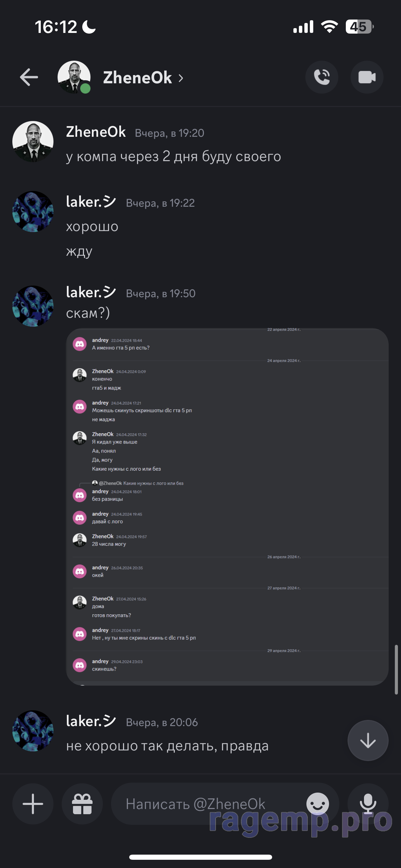Open ZheneOk avatar beside first message

click(x=33, y=142)
